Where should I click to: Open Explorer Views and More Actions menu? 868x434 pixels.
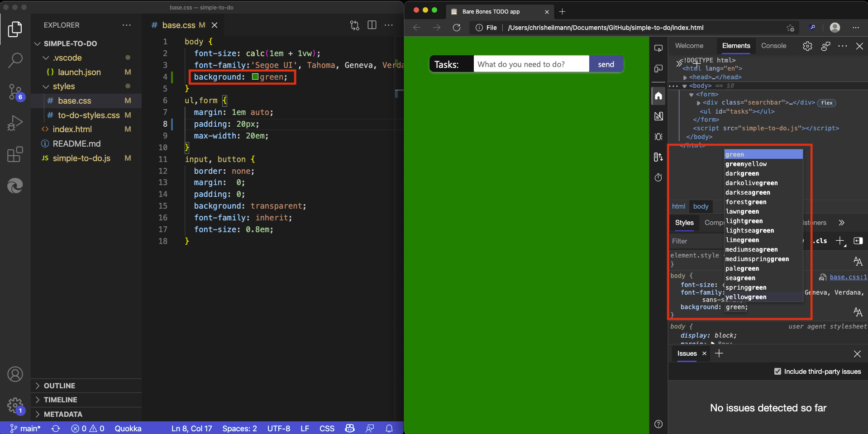[127, 25]
